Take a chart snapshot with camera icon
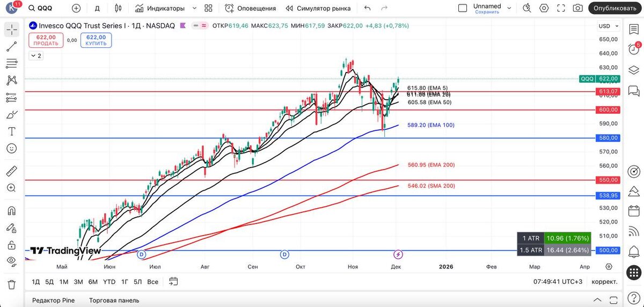 (577, 8)
